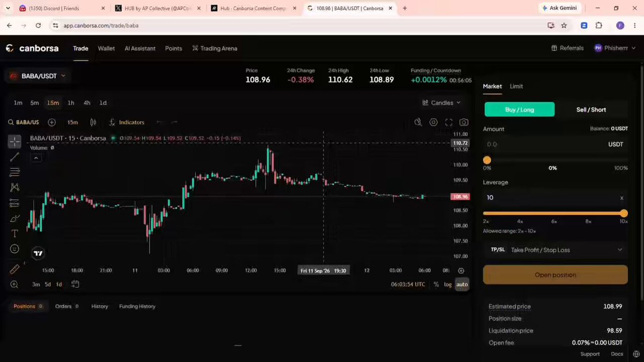Toggle percent scale on the chart

(436, 284)
